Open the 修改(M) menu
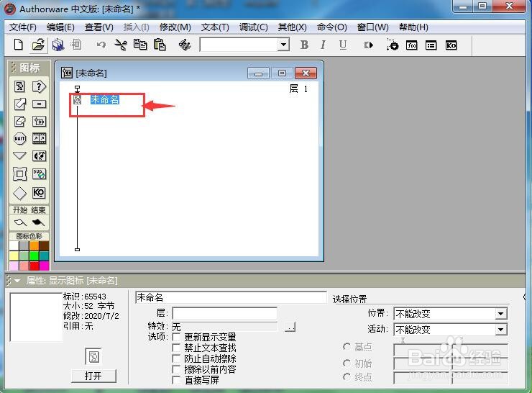532x393 pixels. [x=175, y=27]
